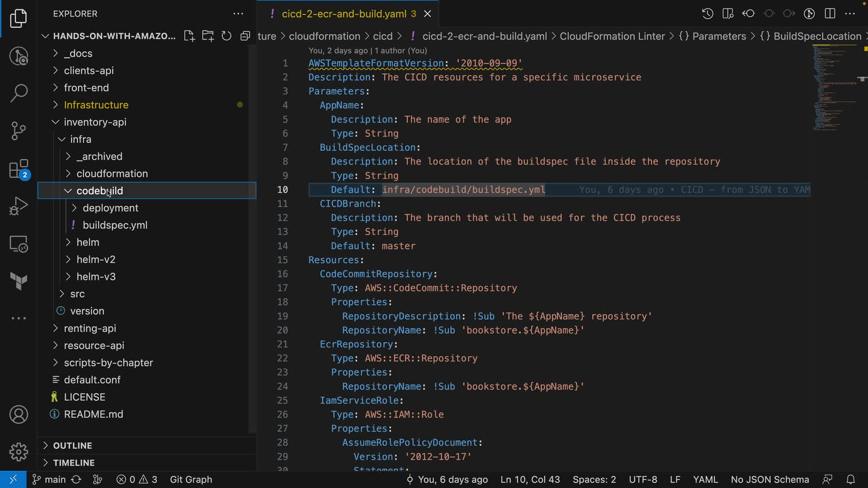Expand the TIMELINE section
Image resolution: width=868 pixels, height=488 pixels.
(74, 463)
